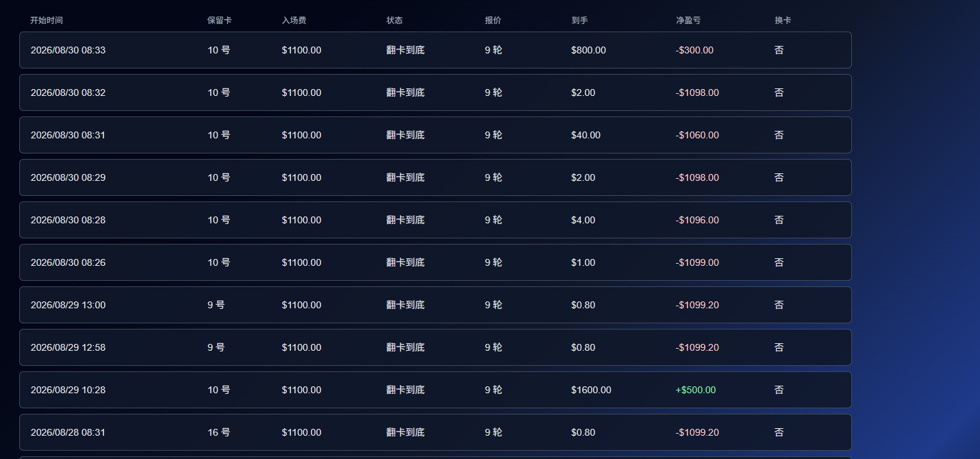
Task: Open the row started at 2026/08/30 08:29
Action: coord(436,177)
